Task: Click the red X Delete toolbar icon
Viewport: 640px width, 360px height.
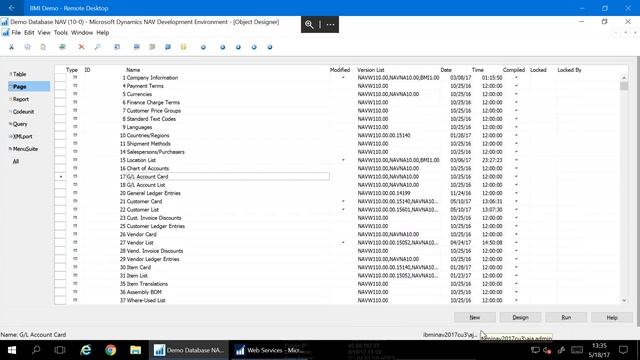Action: click(82, 47)
